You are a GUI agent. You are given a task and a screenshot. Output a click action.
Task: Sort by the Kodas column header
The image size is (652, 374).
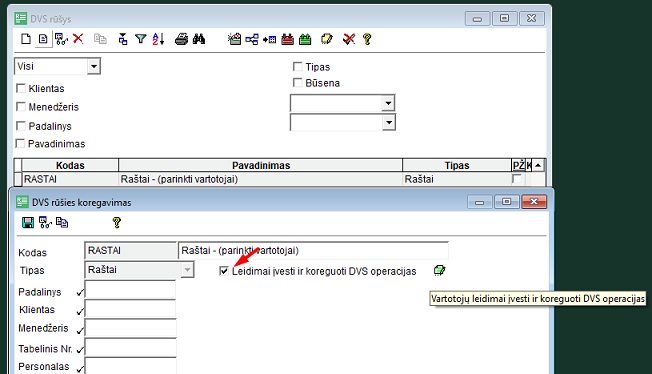tap(70, 165)
